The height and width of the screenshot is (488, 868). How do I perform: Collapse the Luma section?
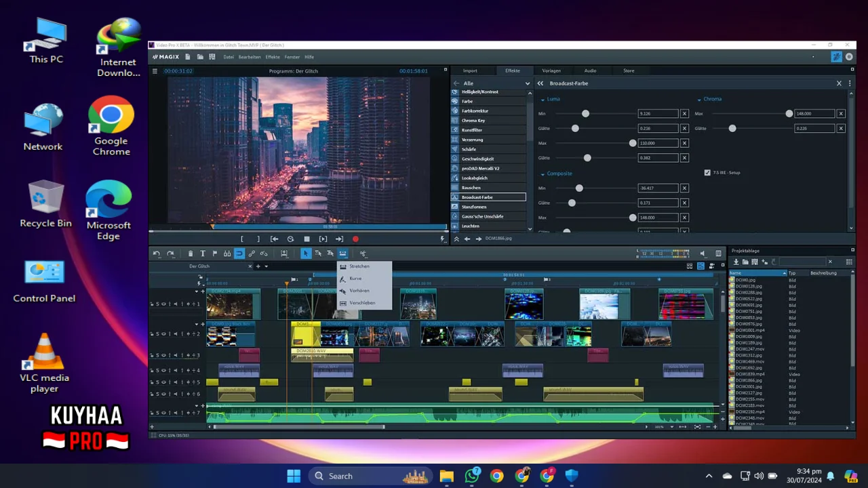(542, 99)
